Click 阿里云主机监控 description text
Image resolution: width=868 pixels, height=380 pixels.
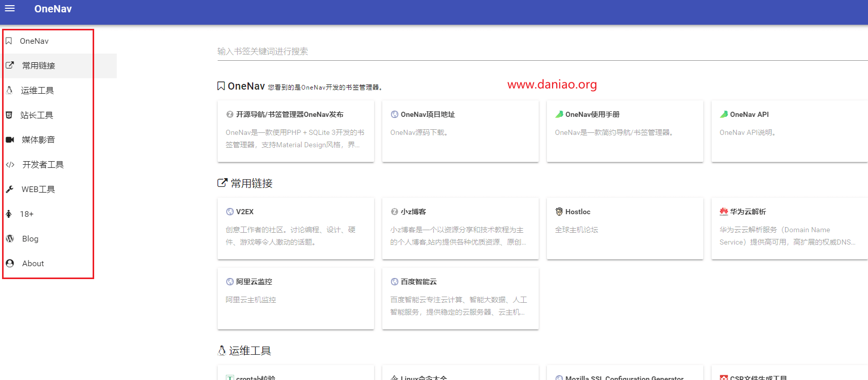tap(251, 300)
